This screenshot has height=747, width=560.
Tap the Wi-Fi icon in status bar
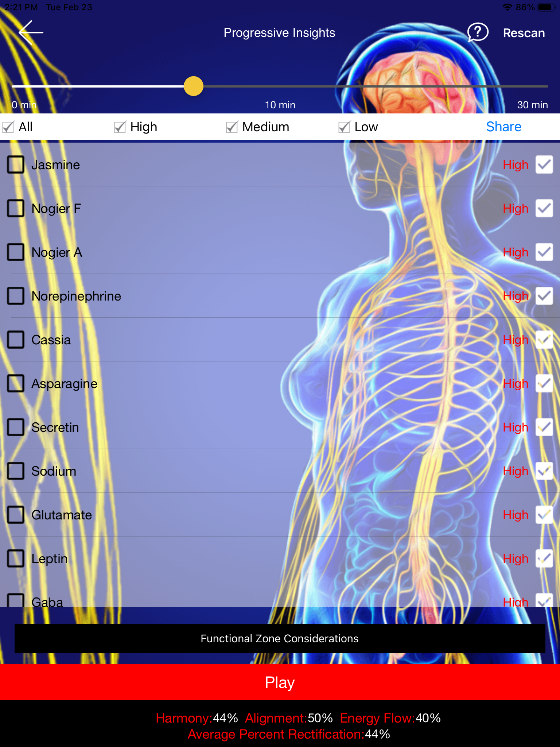(507, 7)
